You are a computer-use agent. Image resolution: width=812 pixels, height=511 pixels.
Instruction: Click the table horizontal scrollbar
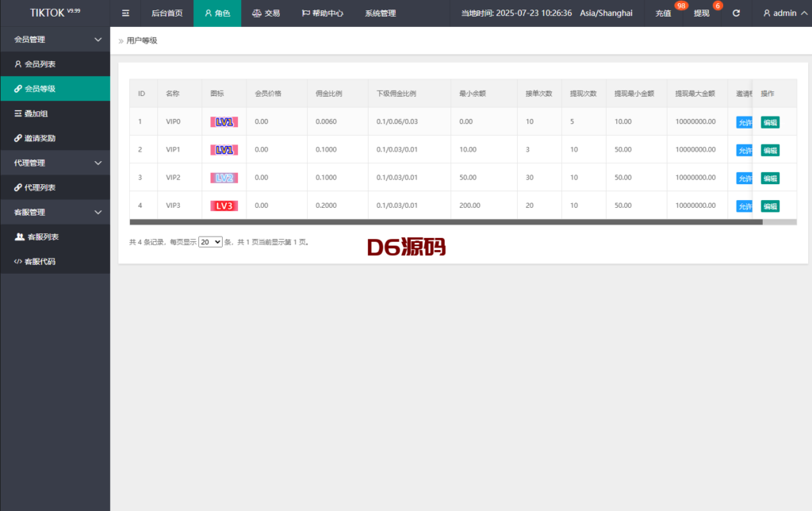446,222
